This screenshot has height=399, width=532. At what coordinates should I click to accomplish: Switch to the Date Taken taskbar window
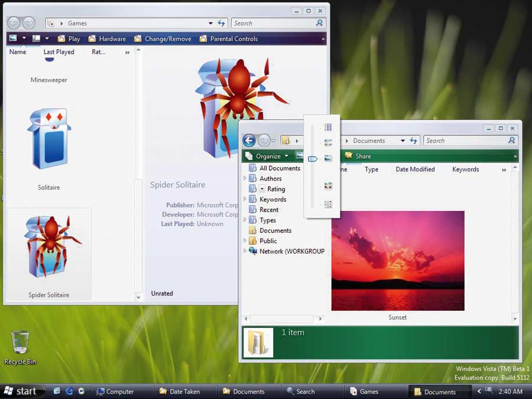pos(180,391)
